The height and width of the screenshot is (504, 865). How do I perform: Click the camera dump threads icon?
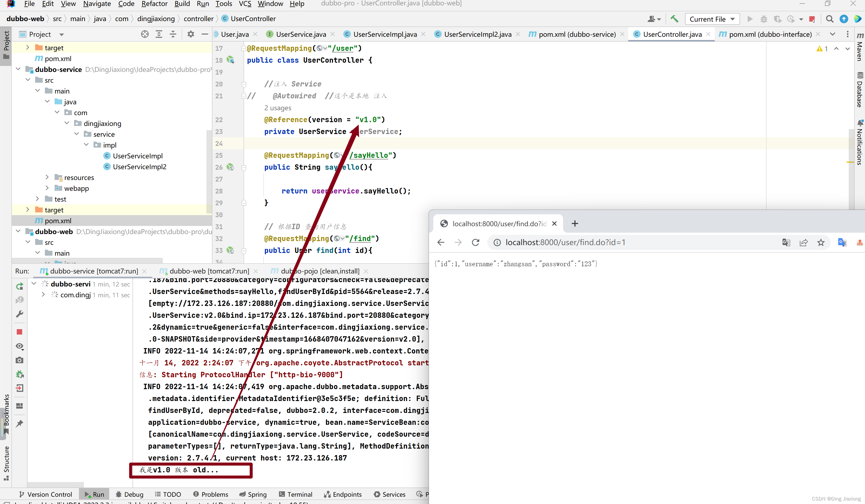pyautogui.click(x=19, y=360)
